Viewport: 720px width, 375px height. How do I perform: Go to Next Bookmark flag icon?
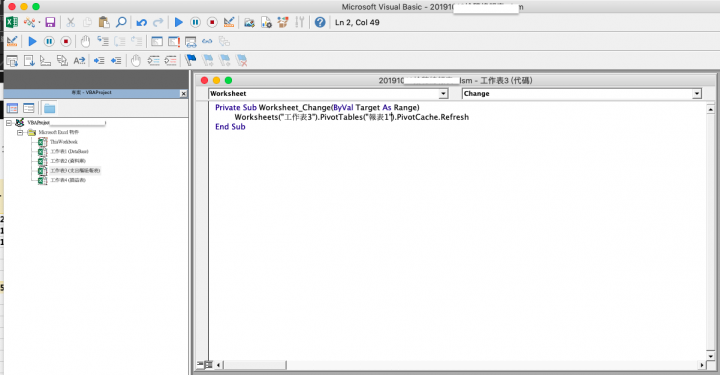pyautogui.click(x=208, y=60)
